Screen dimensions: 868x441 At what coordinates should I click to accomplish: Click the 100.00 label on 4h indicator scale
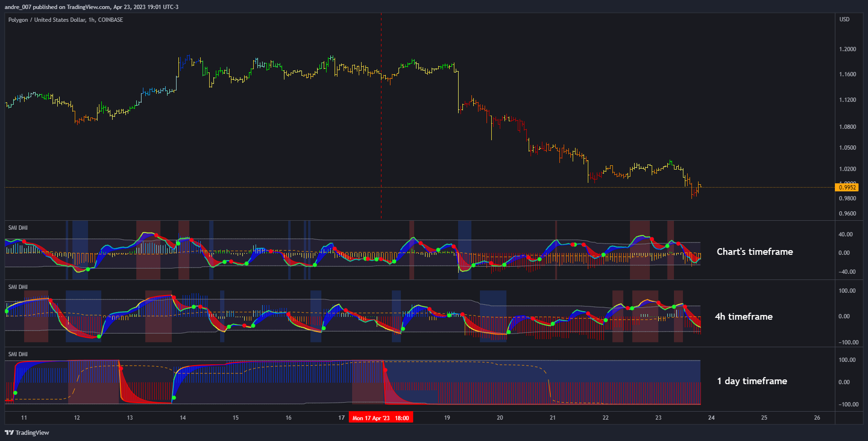pyautogui.click(x=847, y=291)
